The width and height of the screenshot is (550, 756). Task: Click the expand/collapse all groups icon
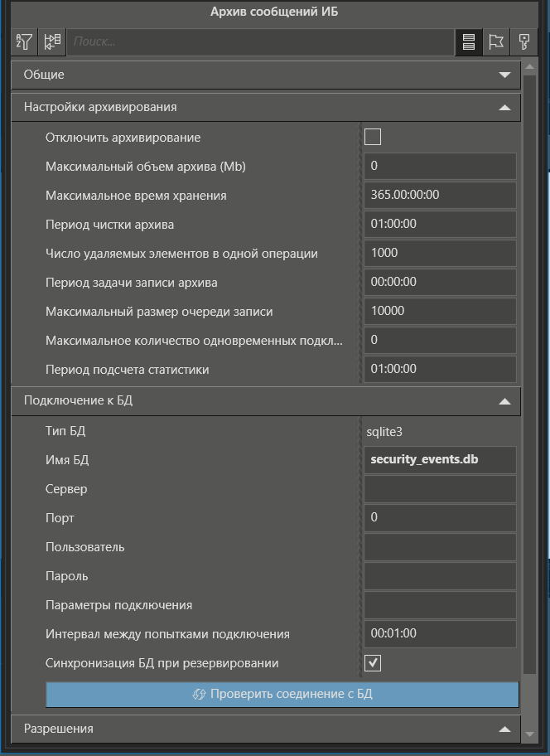(53, 41)
